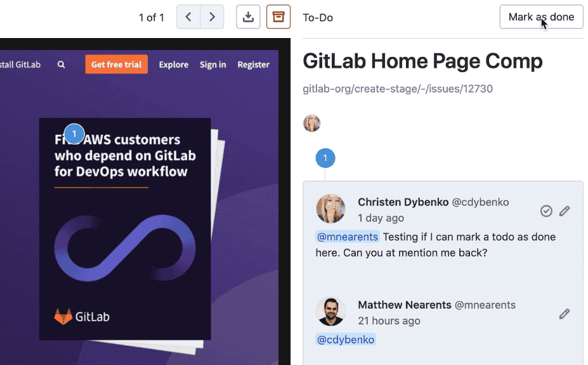This screenshot has height=365, width=588.
Task: Click the search icon in the design
Action: [61, 65]
